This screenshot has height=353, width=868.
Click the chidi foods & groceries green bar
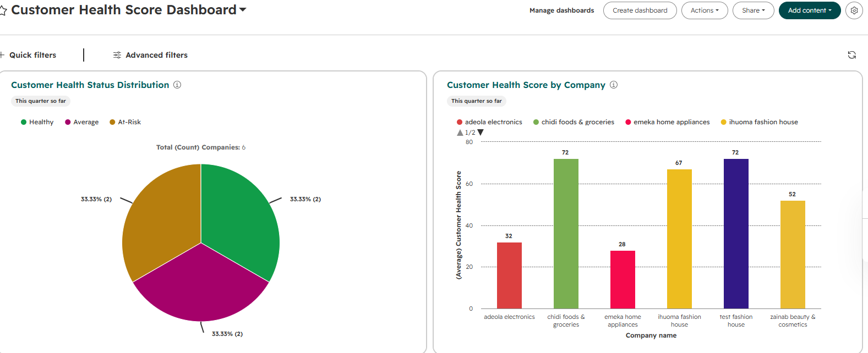coord(566,234)
